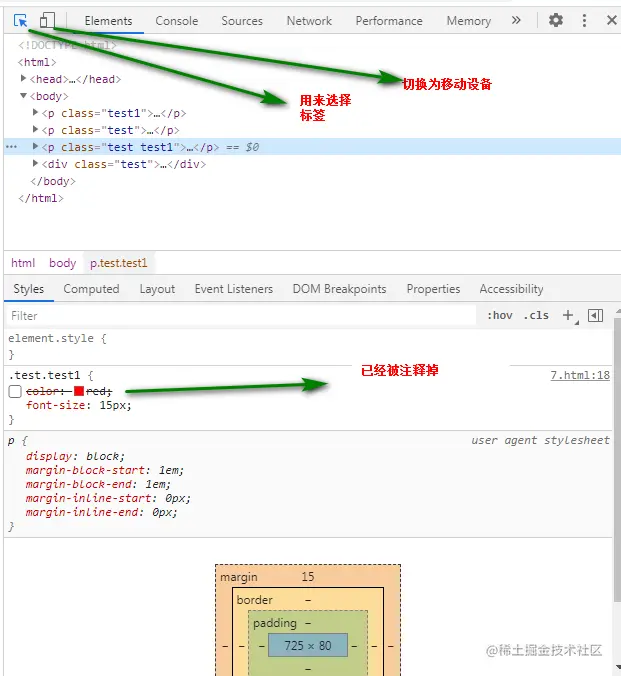Image resolution: width=621 pixels, height=676 pixels.
Task: Expand the head element node
Action: tap(24, 78)
